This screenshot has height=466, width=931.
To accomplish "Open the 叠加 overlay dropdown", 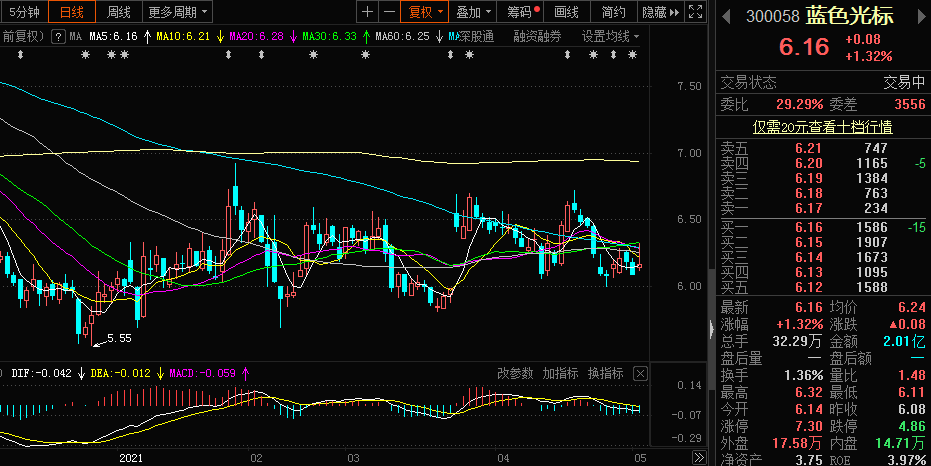I will point(473,12).
